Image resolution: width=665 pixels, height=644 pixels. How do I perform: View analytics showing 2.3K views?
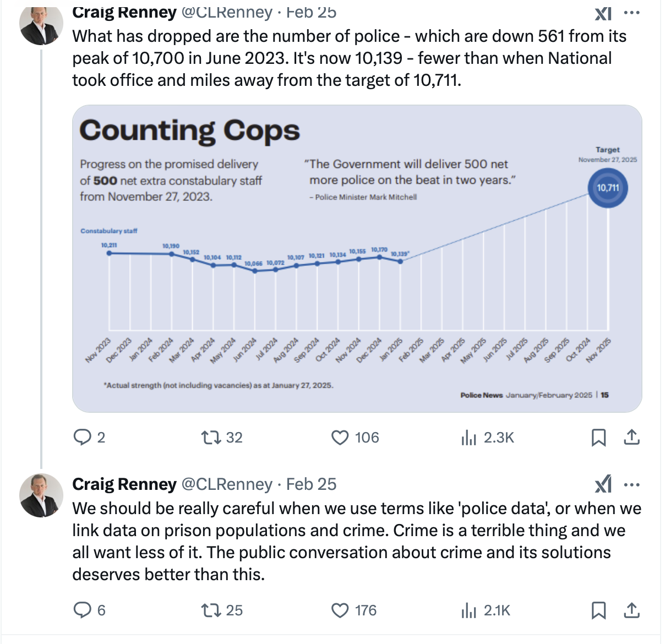click(468, 438)
